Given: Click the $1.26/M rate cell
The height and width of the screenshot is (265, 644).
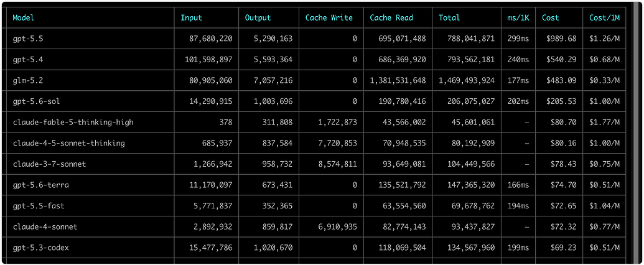Looking at the screenshot, I should coord(605,39).
